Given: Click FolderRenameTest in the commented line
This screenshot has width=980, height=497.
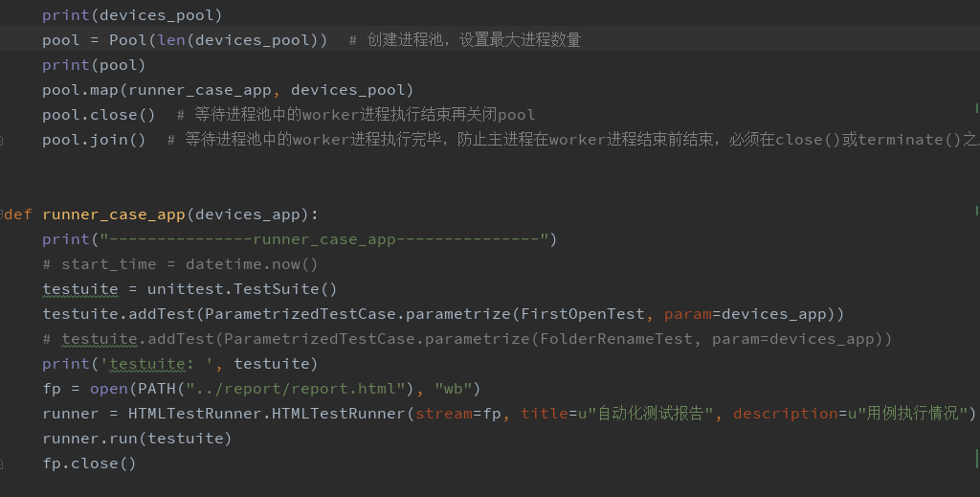Looking at the screenshot, I should 615,339.
